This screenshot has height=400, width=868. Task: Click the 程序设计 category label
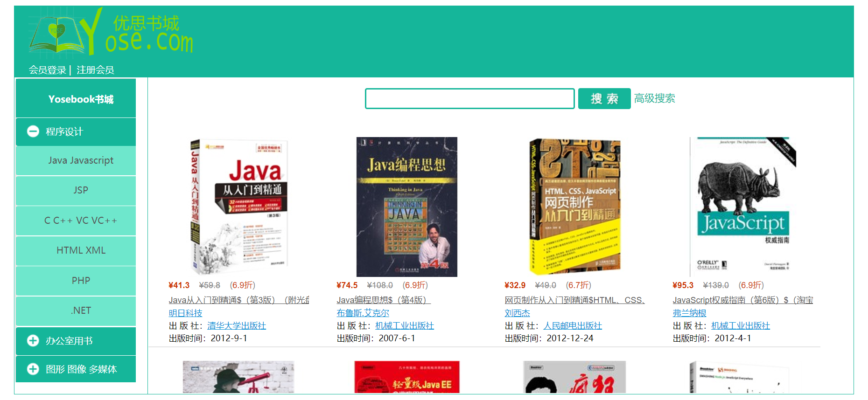tap(64, 132)
